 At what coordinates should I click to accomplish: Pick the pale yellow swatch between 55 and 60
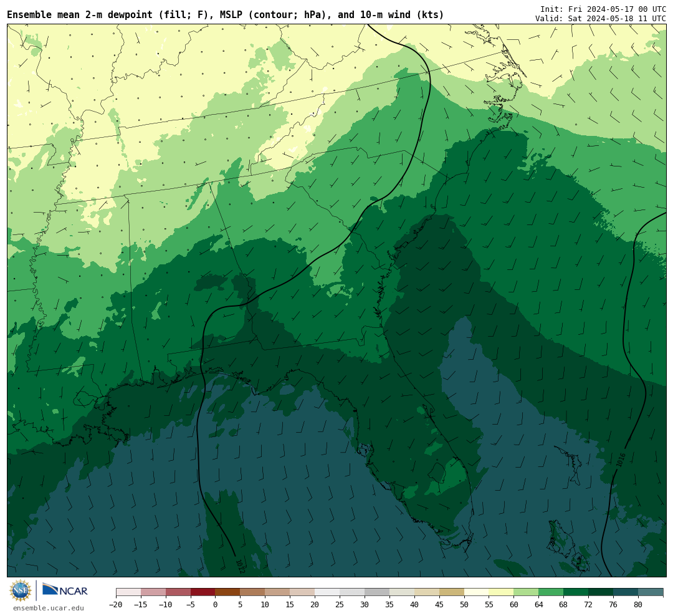tap(501, 592)
